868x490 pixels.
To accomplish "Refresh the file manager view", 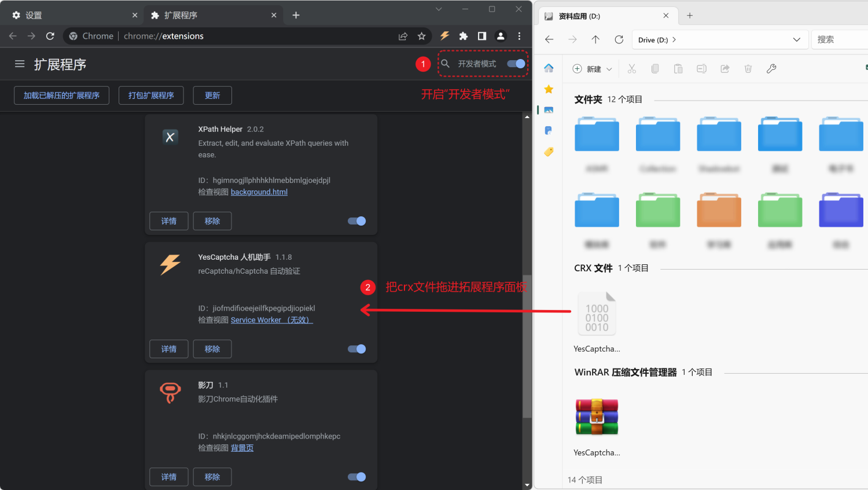I will pos(619,39).
